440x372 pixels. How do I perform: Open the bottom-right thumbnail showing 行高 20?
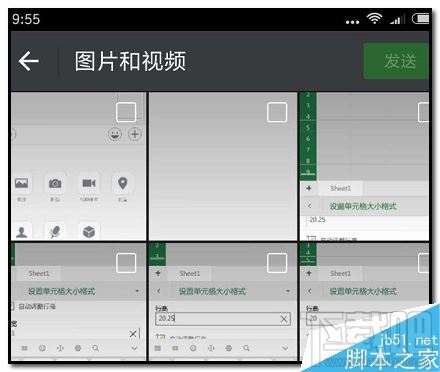click(x=364, y=301)
